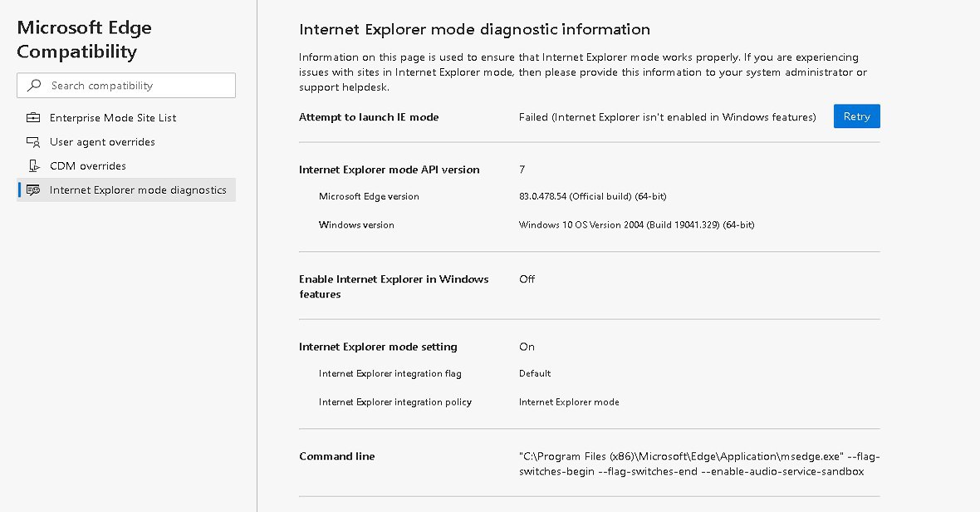Click the 'Command line' label
Viewport: 980px width, 512px height.
pyautogui.click(x=337, y=456)
